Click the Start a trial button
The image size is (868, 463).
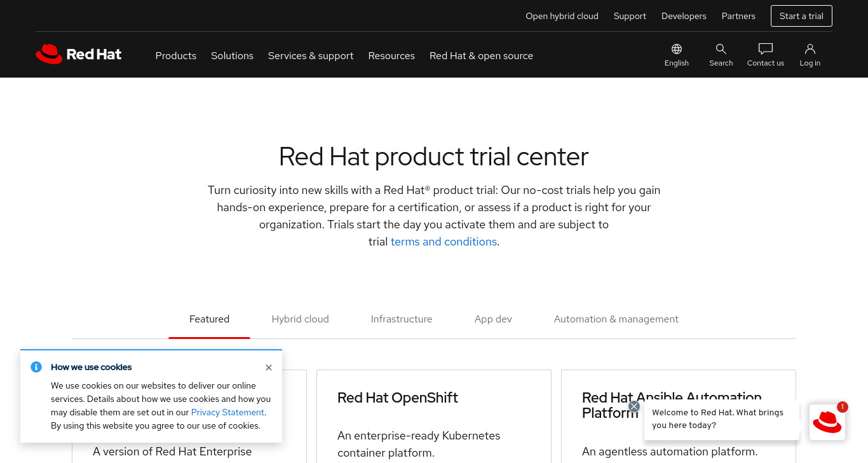point(801,16)
